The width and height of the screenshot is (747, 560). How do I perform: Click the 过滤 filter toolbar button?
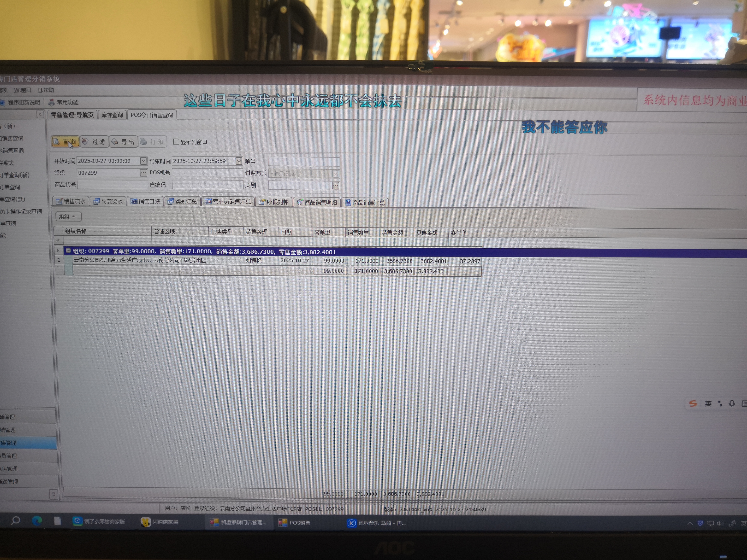click(94, 142)
